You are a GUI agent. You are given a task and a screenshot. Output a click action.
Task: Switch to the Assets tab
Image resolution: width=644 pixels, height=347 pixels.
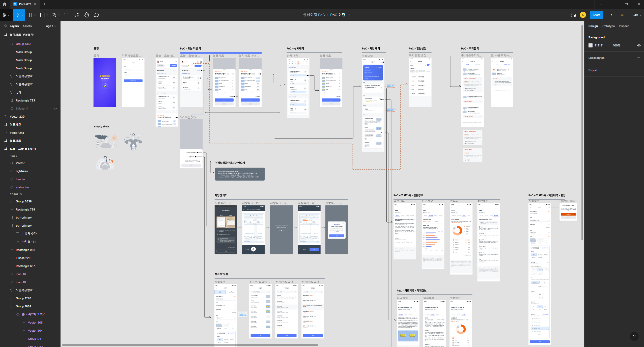click(27, 26)
